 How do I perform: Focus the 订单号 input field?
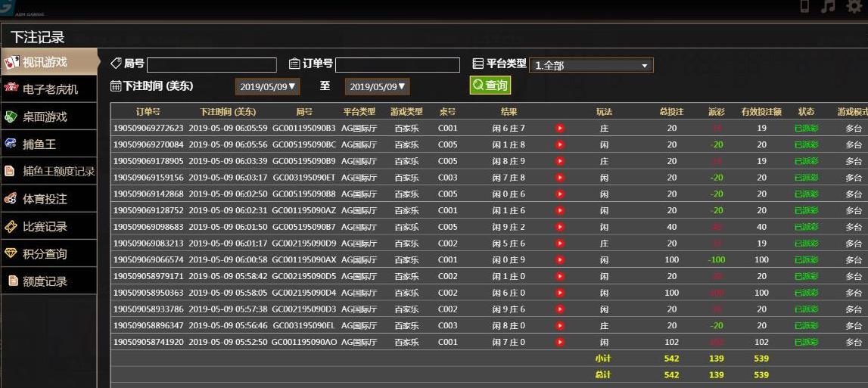click(x=397, y=65)
